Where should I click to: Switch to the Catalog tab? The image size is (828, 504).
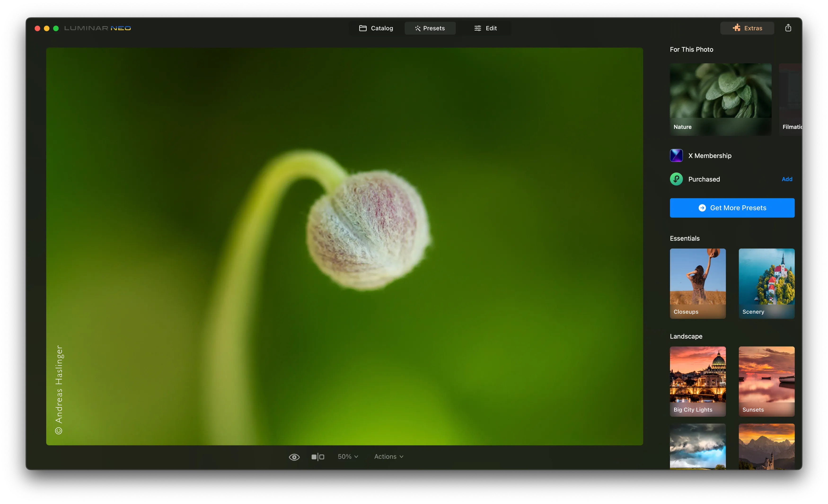coord(376,28)
